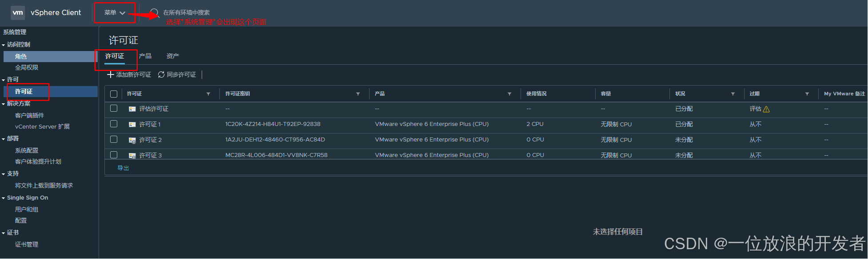This screenshot has width=868, height=259.
Task: Click the vSphere Client title
Action: tap(56, 12)
